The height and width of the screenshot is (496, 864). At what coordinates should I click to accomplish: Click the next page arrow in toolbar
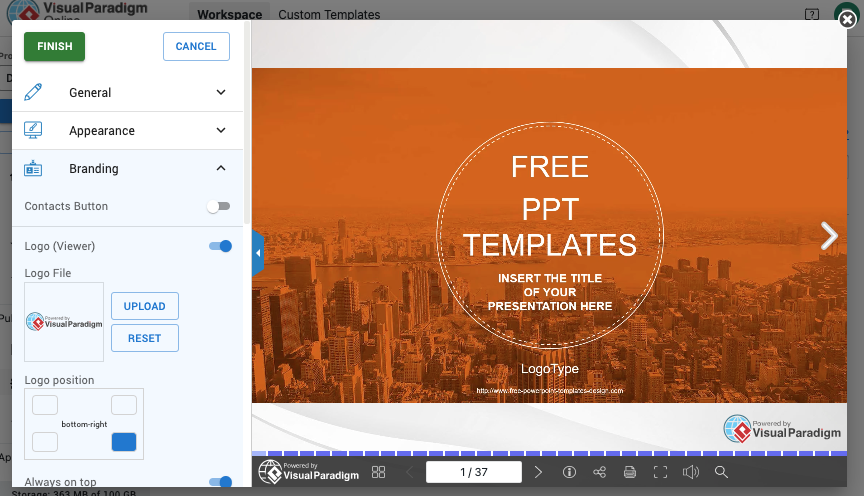(538, 472)
